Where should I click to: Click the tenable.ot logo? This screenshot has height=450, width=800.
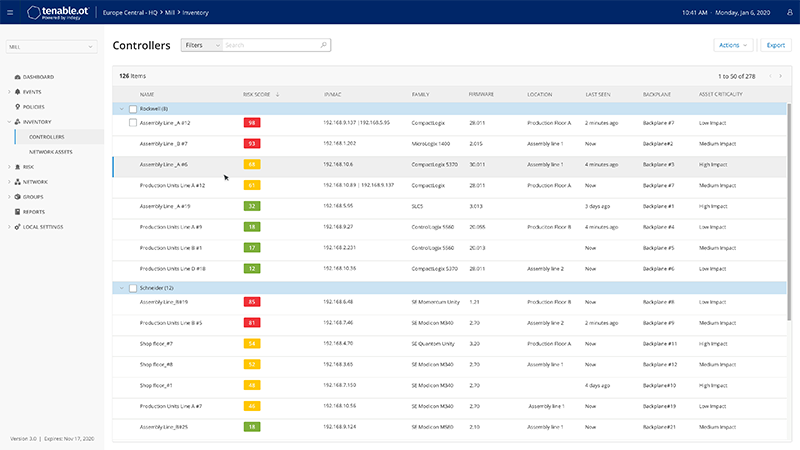pyautogui.click(x=58, y=12)
